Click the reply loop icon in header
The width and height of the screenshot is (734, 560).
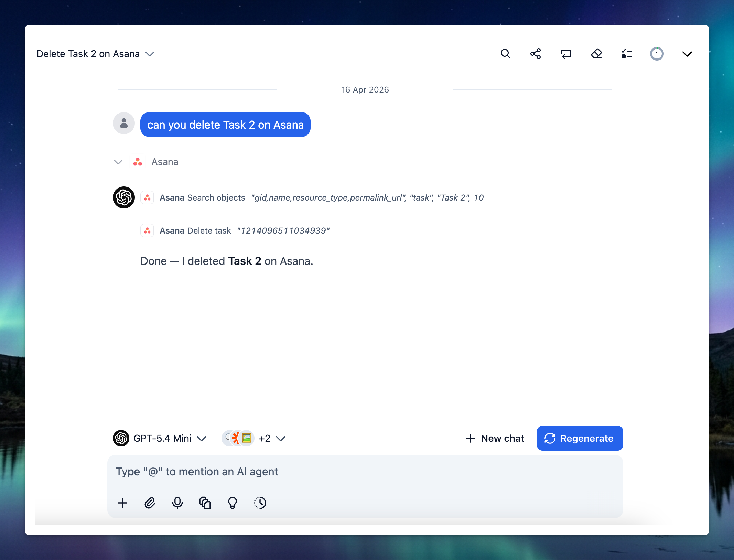pyautogui.click(x=566, y=54)
